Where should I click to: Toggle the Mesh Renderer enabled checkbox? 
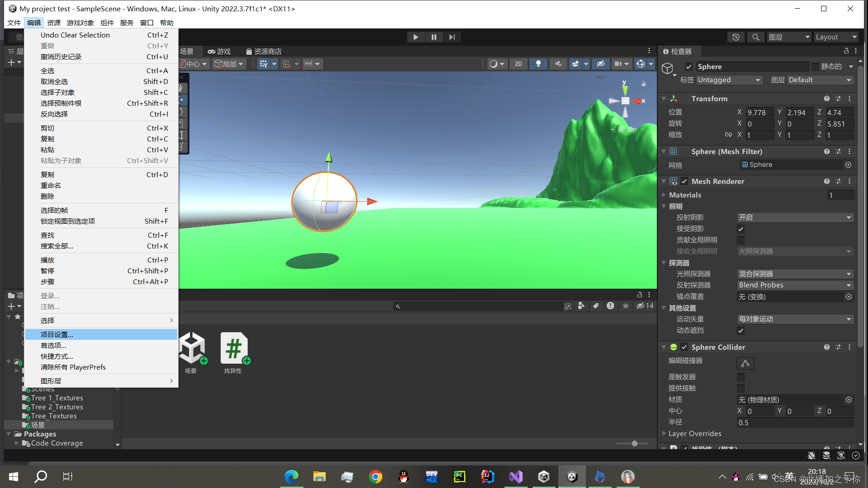[684, 181]
